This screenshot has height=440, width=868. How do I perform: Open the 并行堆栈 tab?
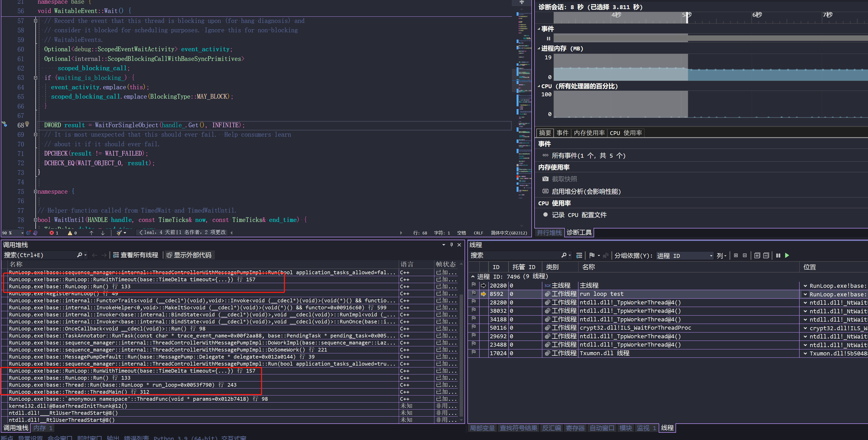[x=549, y=233]
